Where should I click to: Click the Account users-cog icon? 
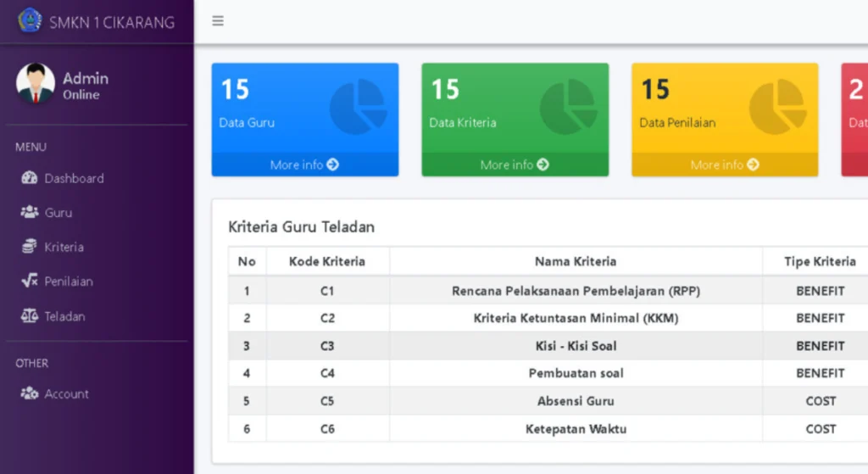point(30,393)
